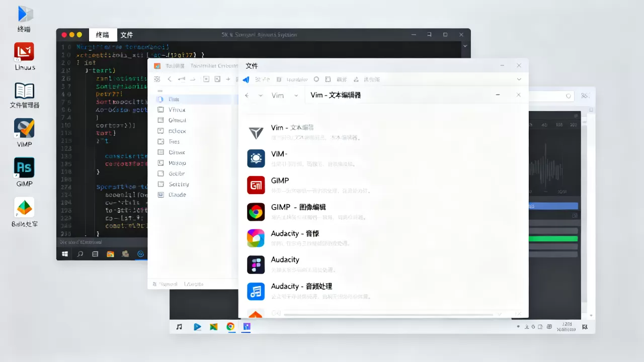Open the Vim breadcrumb dropdown

coord(296,95)
